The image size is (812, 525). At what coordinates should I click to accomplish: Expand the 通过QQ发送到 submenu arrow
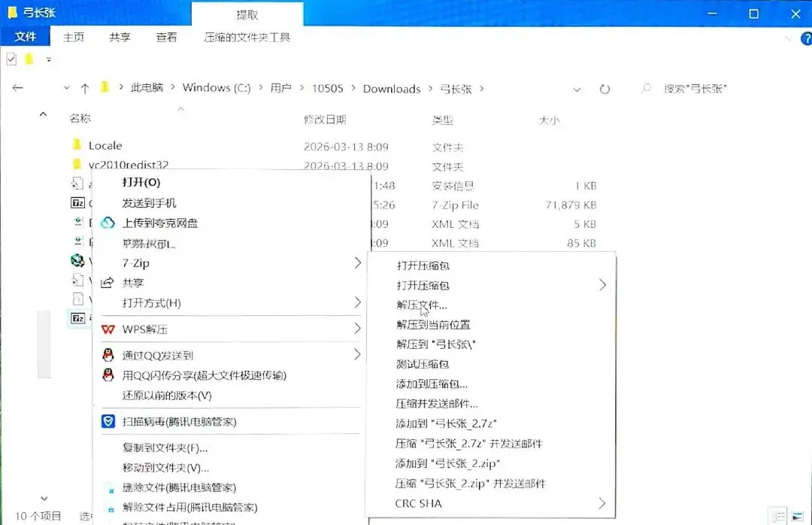(x=357, y=354)
